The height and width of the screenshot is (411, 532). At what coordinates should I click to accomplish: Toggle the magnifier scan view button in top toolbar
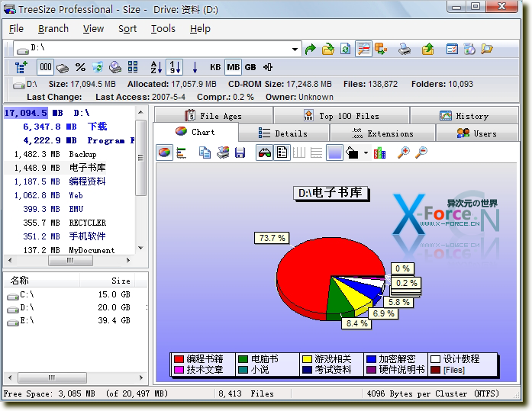coord(363,50)
